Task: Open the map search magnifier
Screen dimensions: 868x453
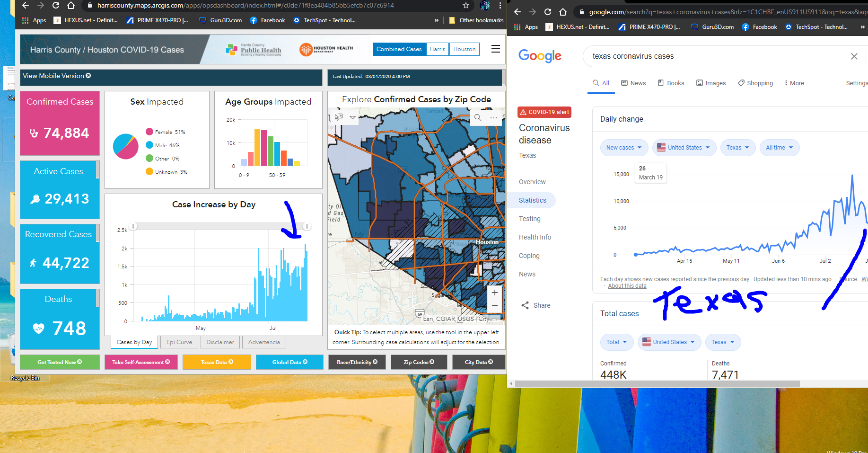Action: pyautogui.click(x=478, y=117)
